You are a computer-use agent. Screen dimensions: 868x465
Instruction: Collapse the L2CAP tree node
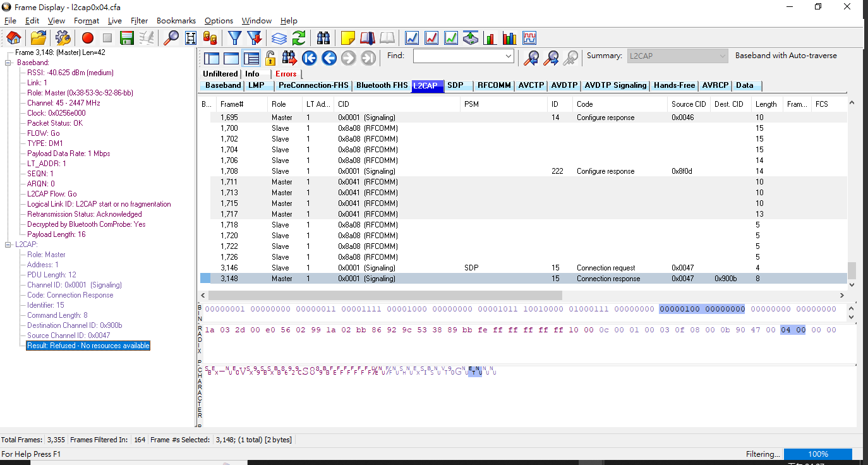coord(9,245)
